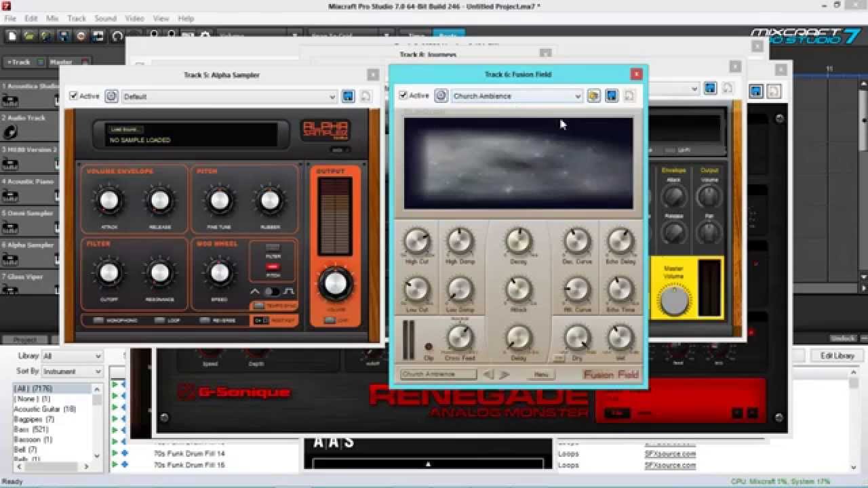Click the save icon next to Default on Alpha Sampler
The height and width of the screenshot is (488, 868).
(348, 96)
